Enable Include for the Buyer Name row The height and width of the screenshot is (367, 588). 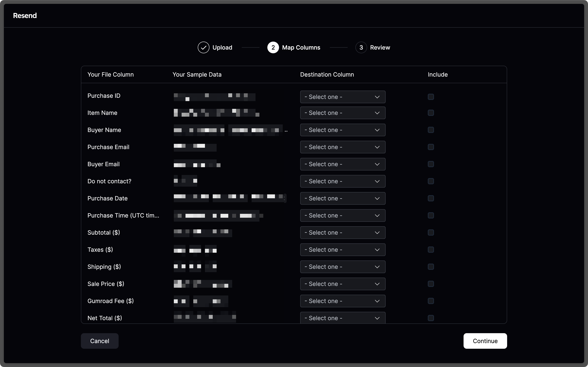[431, 130]
